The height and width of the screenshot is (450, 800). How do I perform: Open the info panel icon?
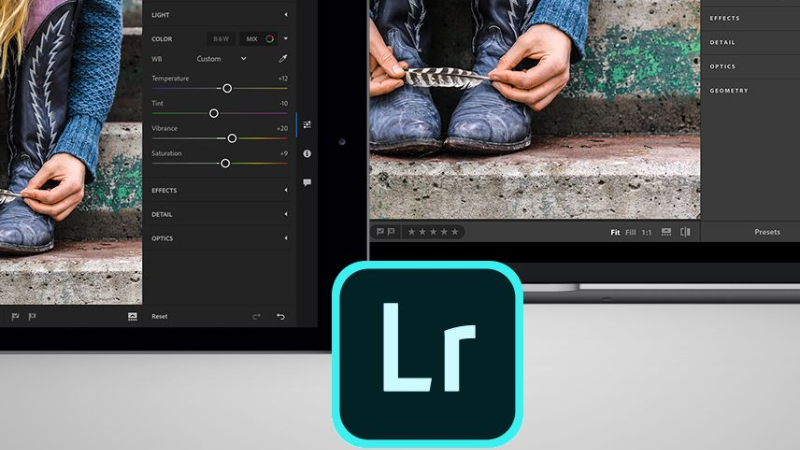[307, 153]
